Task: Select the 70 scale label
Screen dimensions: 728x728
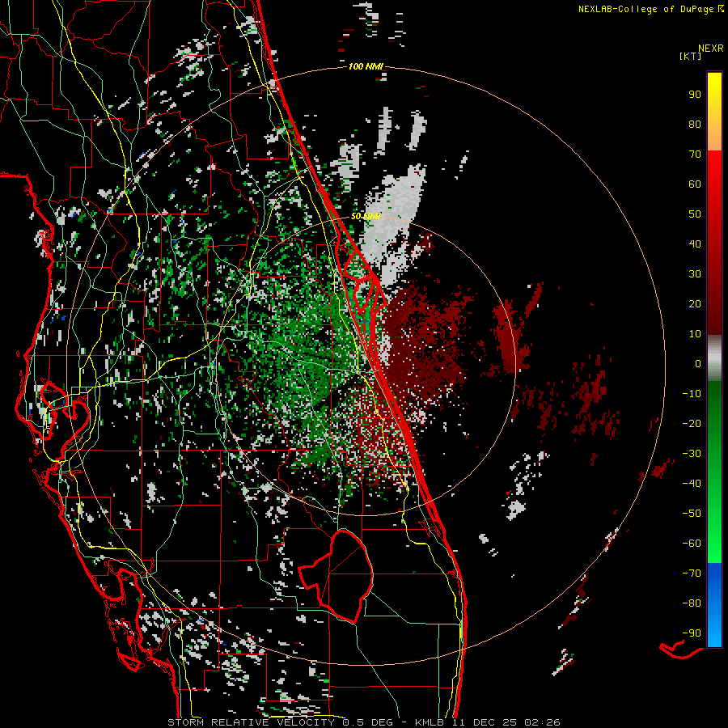Action: pyautogui.click(x=695, y=154)
